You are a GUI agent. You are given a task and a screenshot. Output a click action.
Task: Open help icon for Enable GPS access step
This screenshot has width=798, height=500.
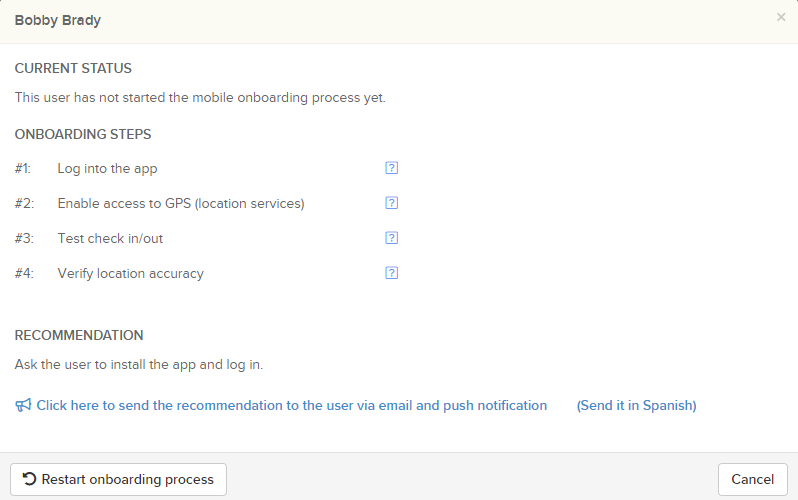tap(391, 203)
